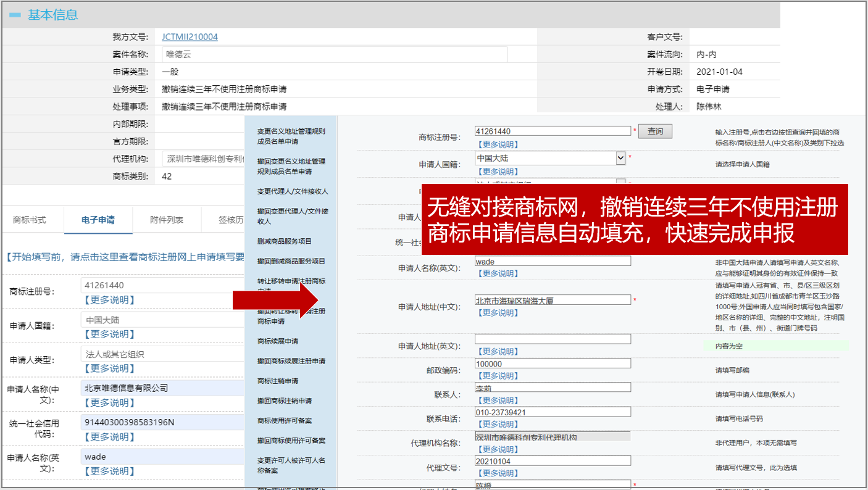Open 更多说明 under right 申请人国籍

[498, 172]
